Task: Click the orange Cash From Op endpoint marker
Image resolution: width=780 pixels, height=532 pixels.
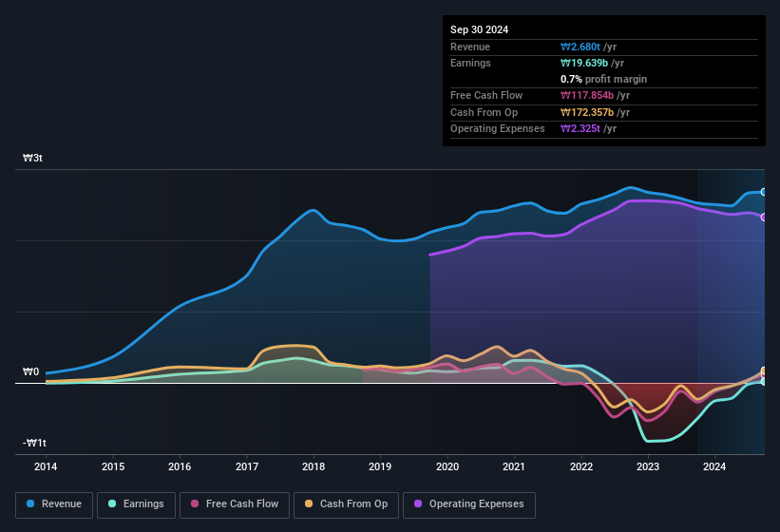Action: [764, 370]
